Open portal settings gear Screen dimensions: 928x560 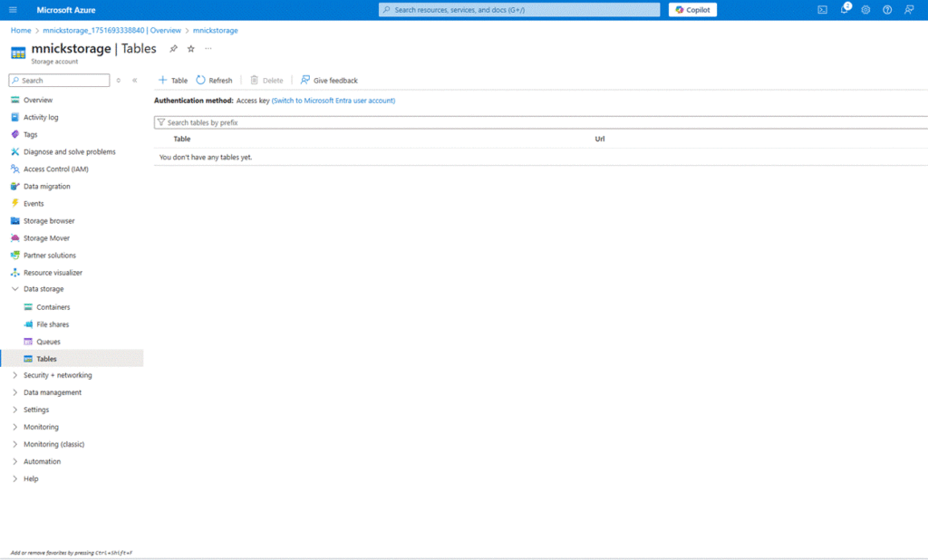click(x=865, y=10)
